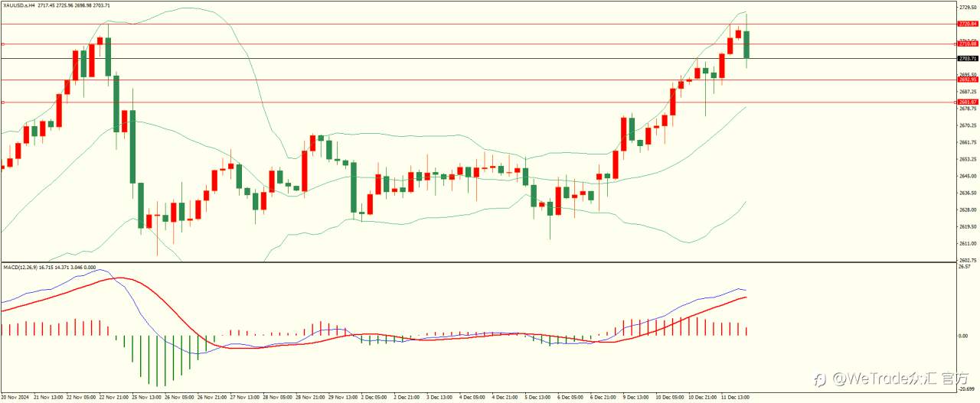The height and width of the screenshot is (403, 980).
Task: Click the MACD(12,26,9) indicator label
Action: click(21, 267)
